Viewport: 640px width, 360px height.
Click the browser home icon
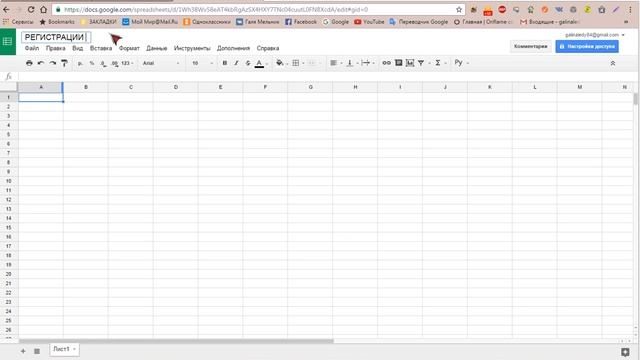coord(44,9)
